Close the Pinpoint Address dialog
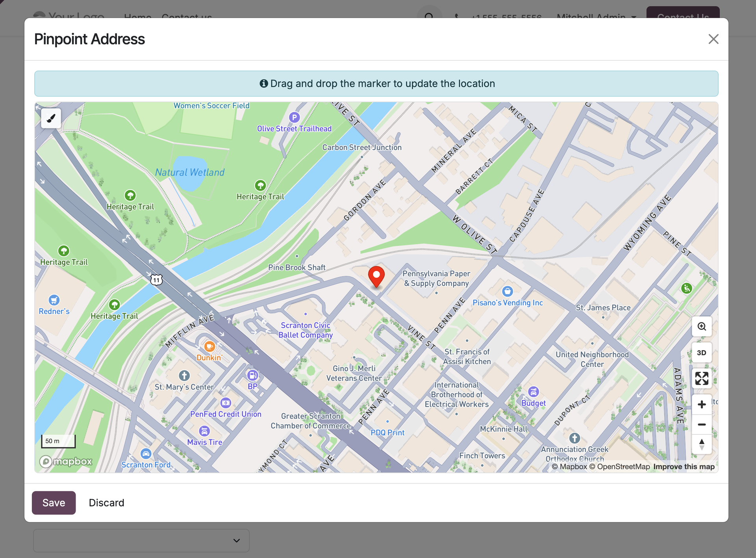 713,39
